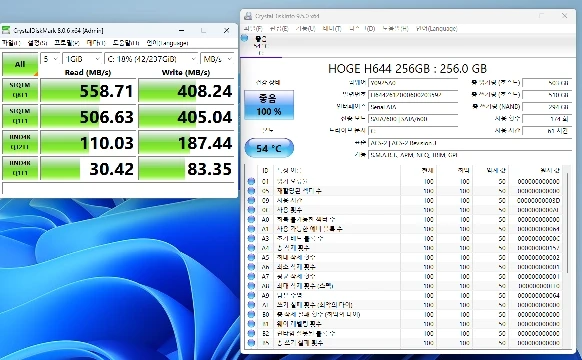The image size is (582, 360).
Task: Open CrystalDiskMark 테마(T) menu
Action: pos(96,43)
